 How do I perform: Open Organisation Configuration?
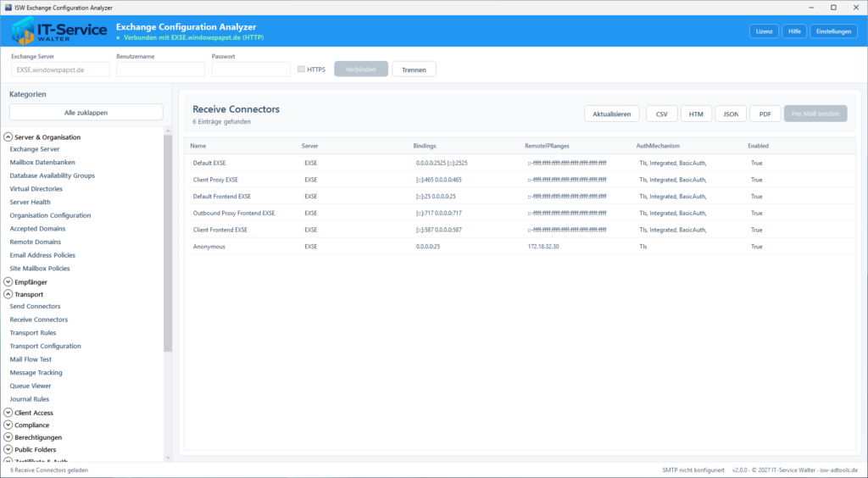(50, 215)
